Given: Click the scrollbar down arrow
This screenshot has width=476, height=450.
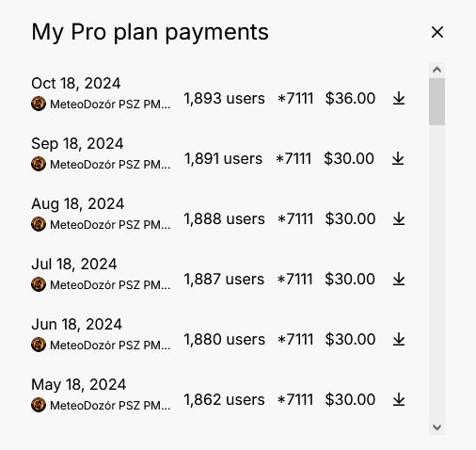Looking at the screenshot, I should (436, 427).
